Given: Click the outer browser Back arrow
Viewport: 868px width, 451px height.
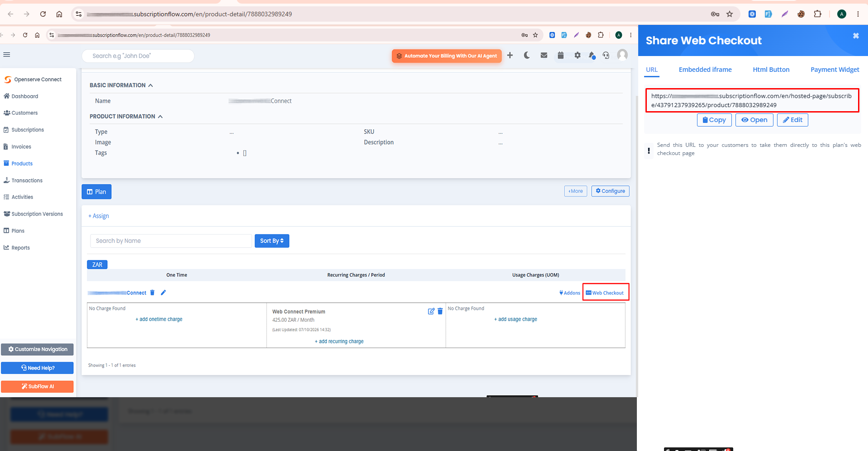Looking at the screenshot, I should click(x=10, y=14).
